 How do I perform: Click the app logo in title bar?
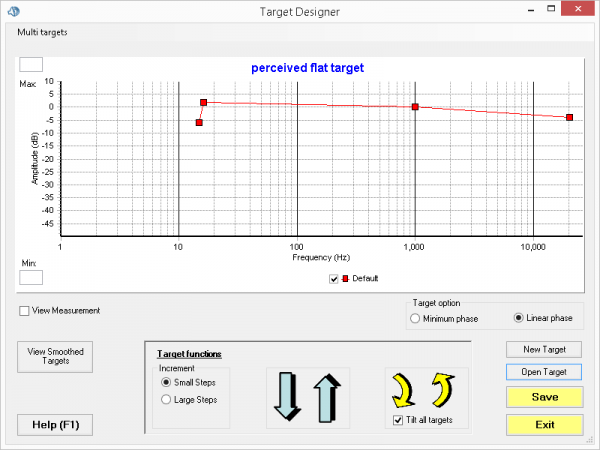[x=14, y=11]
